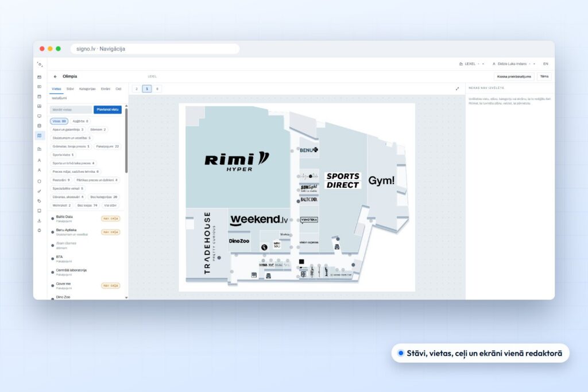Switch language with the EN button
Screen dimensions: 588x392
tap(546, 64)
